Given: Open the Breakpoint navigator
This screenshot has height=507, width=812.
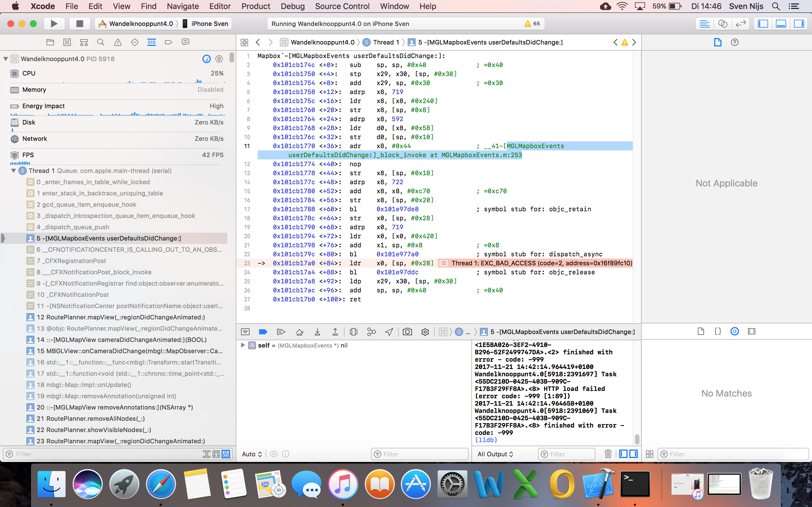Looking at the screenshot, I should (x=168, y=42).
